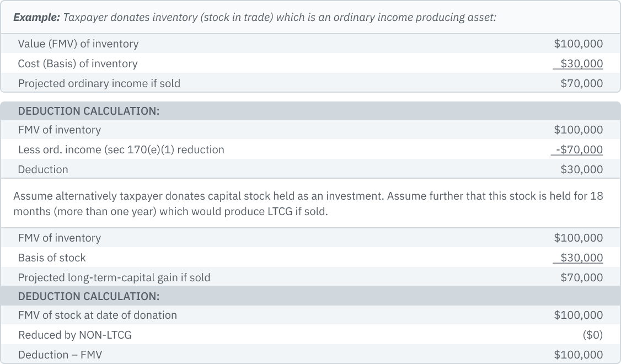621x364 pixels.
Task: Select the -$70,000 ordinary income reduction amount
Action: point(579,149)
